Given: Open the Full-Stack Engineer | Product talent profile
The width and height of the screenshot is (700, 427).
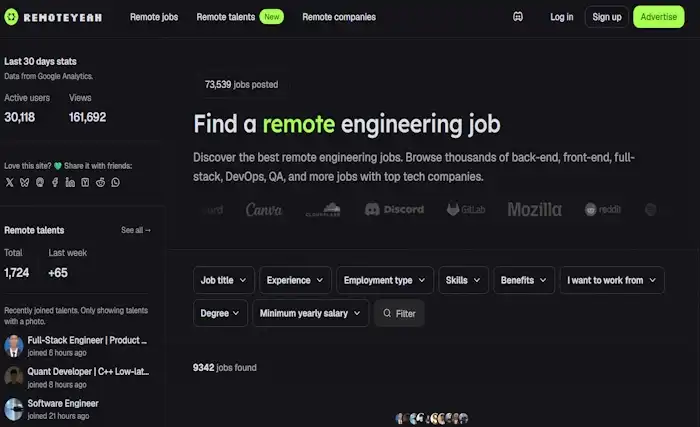Looking at the screenshot, I should point(87,340).
